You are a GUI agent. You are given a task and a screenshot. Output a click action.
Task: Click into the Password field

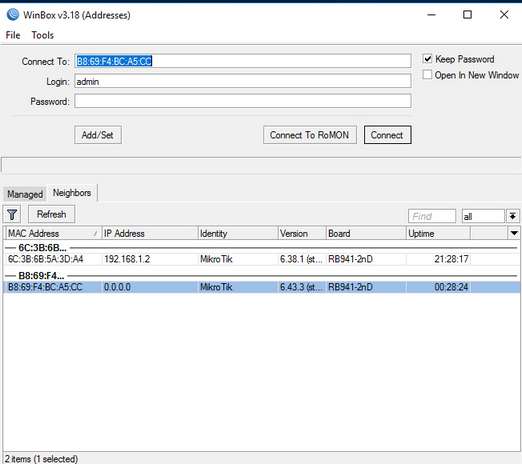pos(243,101)
